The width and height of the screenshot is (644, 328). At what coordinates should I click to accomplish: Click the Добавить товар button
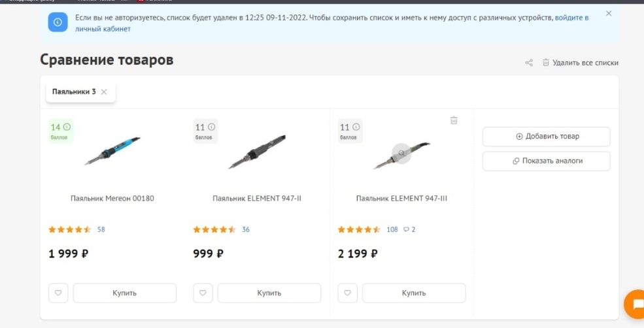tap(546, 137)
